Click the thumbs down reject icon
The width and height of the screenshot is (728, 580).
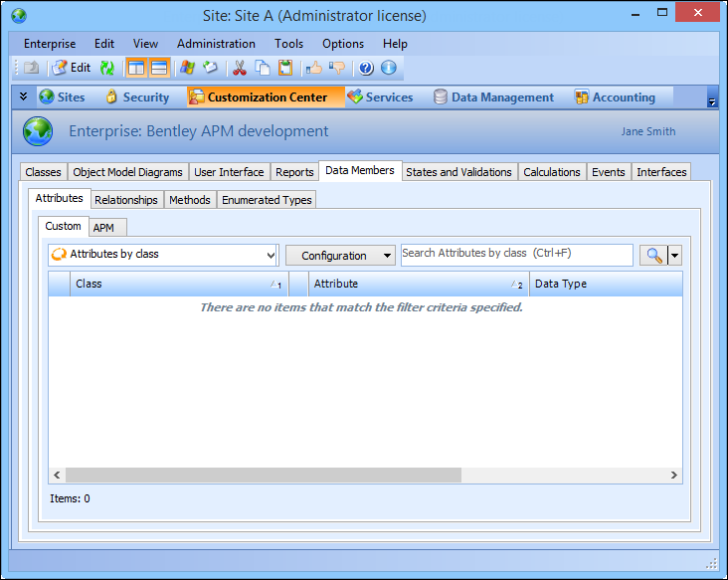point(337,68)
